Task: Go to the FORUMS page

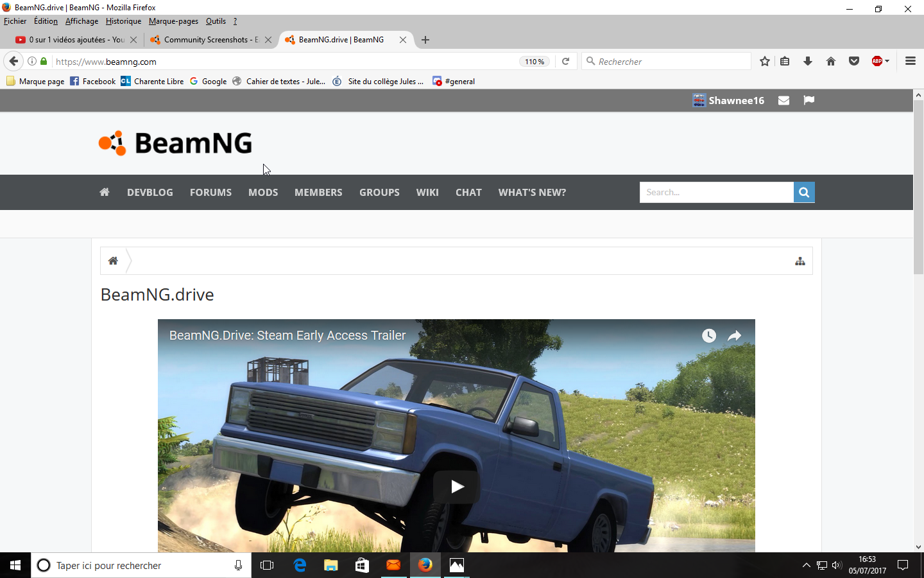Action: [210, 192]
